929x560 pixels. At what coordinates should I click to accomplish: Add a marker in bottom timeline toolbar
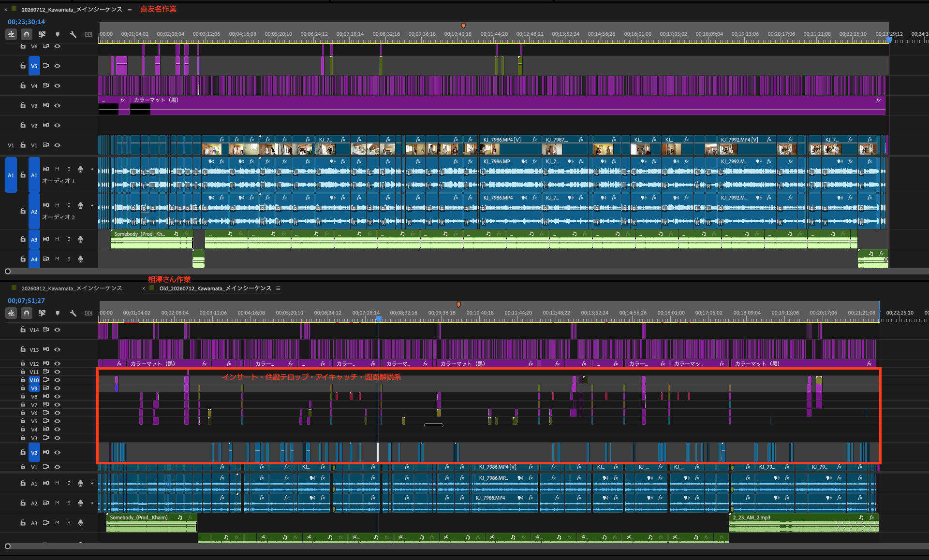(x=58, y=313)
